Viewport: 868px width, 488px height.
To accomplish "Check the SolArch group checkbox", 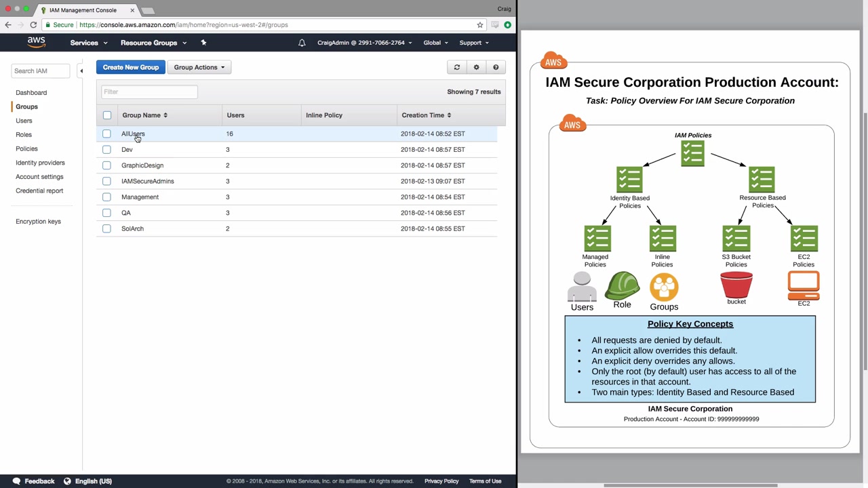I will [x=106, y=228].
